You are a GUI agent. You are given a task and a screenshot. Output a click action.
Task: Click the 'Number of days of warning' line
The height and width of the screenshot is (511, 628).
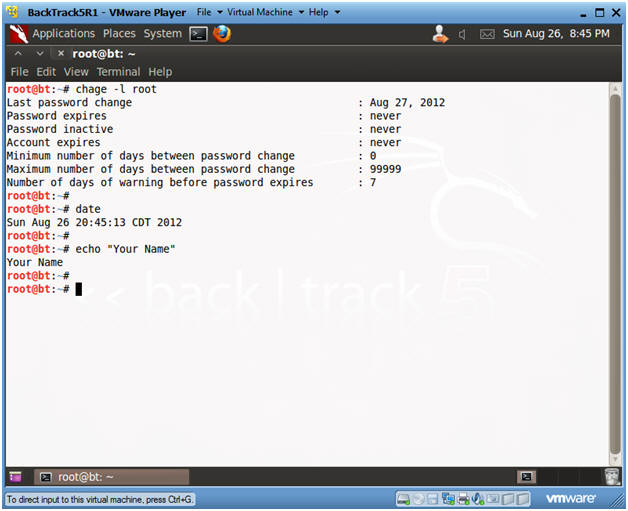click(191, 183)
